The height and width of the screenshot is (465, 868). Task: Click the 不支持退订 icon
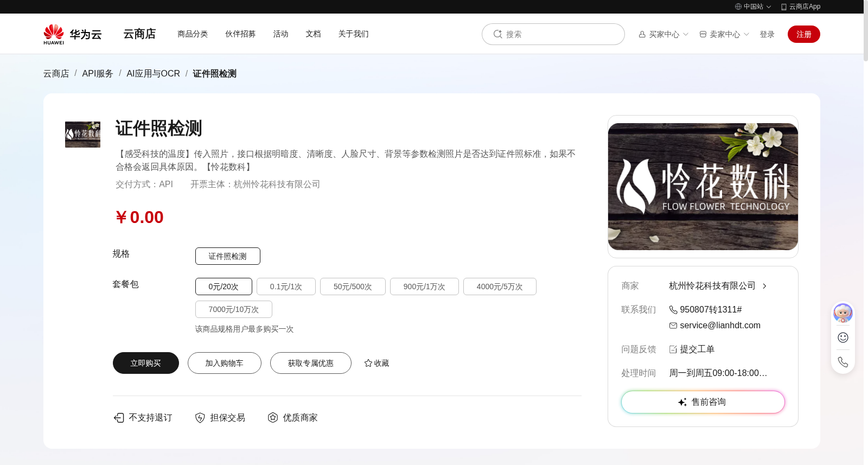[119, 417]
